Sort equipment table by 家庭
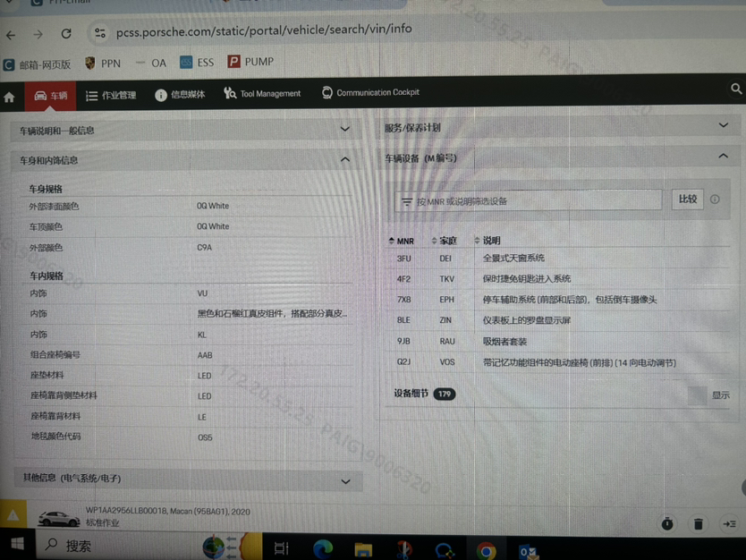746x560 pixels. point(444,241)
